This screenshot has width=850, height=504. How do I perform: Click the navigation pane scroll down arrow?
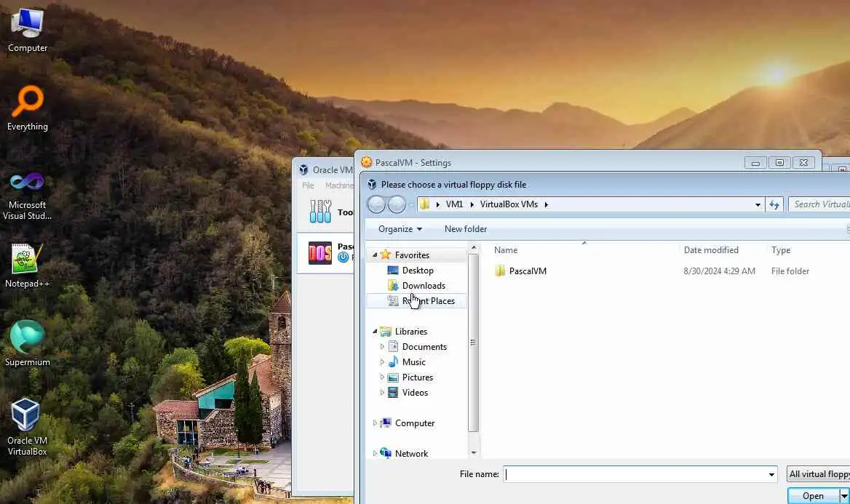473,452
